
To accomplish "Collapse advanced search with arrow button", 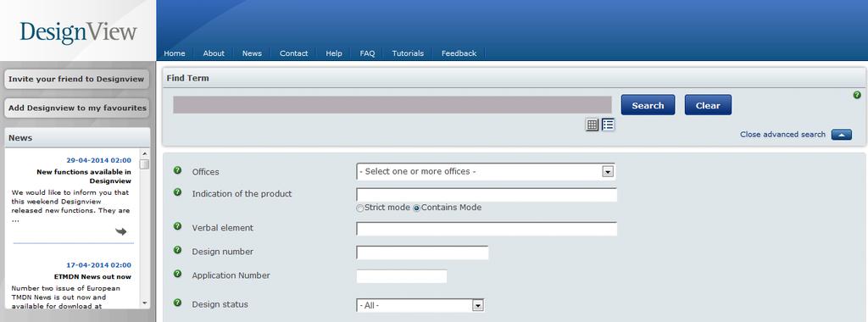I will point(842,135).
